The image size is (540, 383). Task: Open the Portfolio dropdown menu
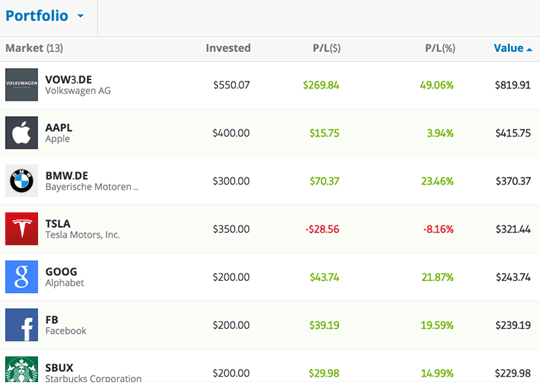tap(45, 16)
